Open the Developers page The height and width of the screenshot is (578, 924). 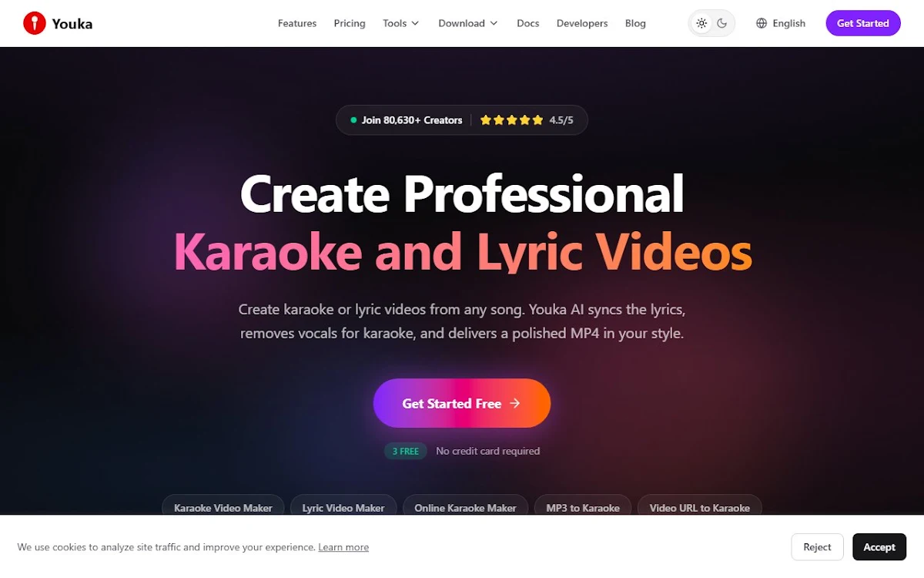pos(582,23)
